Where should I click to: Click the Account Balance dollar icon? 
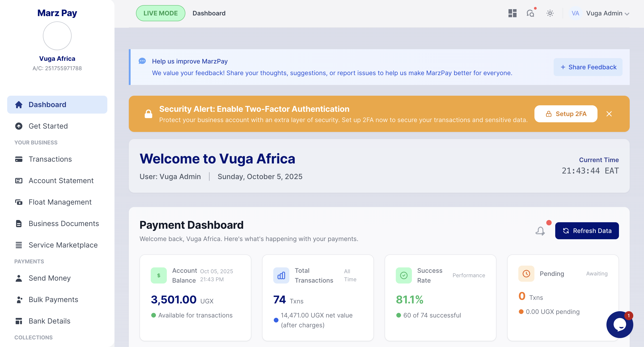(159, 275)
